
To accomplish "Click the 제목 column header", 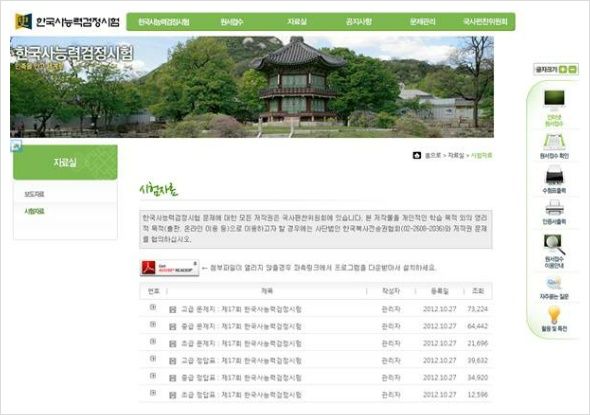I will point(267,291).
